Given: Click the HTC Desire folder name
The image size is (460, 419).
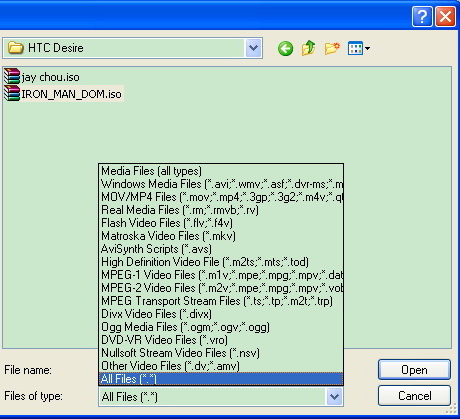Looking at the screenshot, I should (56, 48).
